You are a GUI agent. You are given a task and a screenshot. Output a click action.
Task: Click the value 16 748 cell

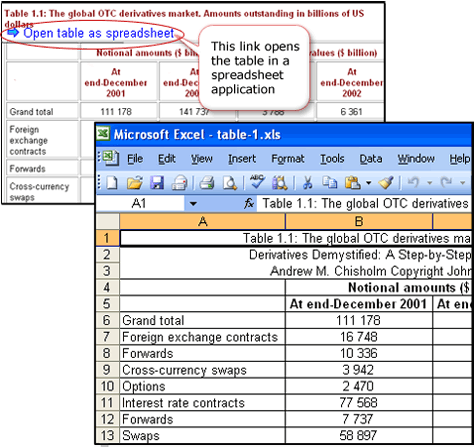(359, 337)
